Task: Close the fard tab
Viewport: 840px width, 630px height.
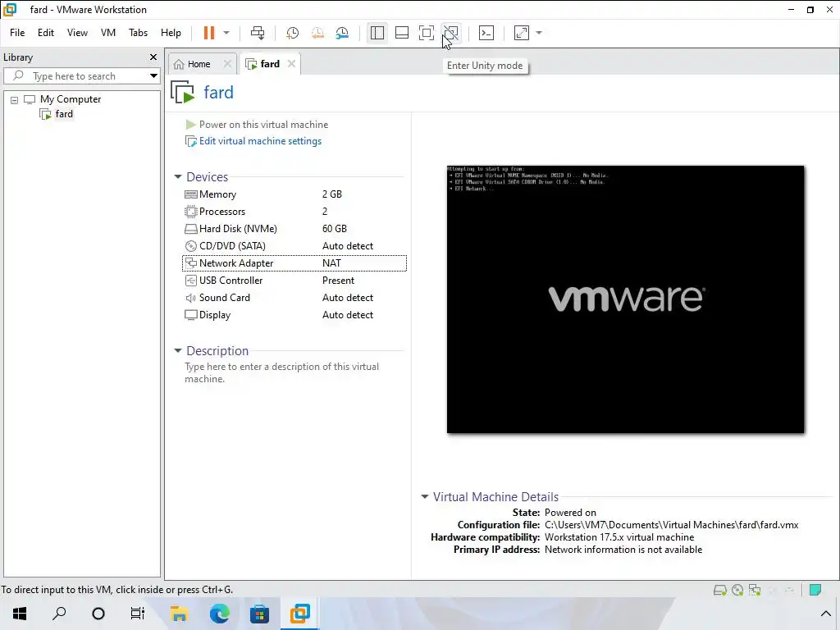Action: pyautogui.click(x=291, y=64)
